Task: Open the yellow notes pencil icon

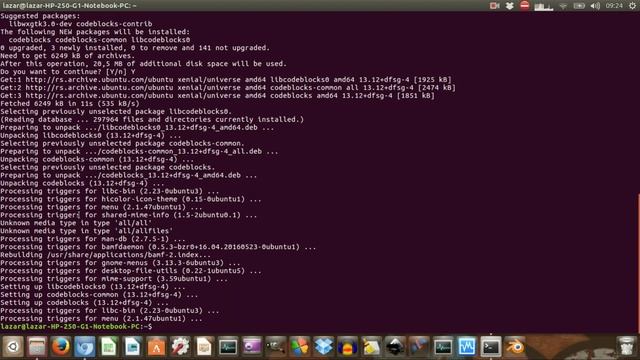Action: click(371, 347)
